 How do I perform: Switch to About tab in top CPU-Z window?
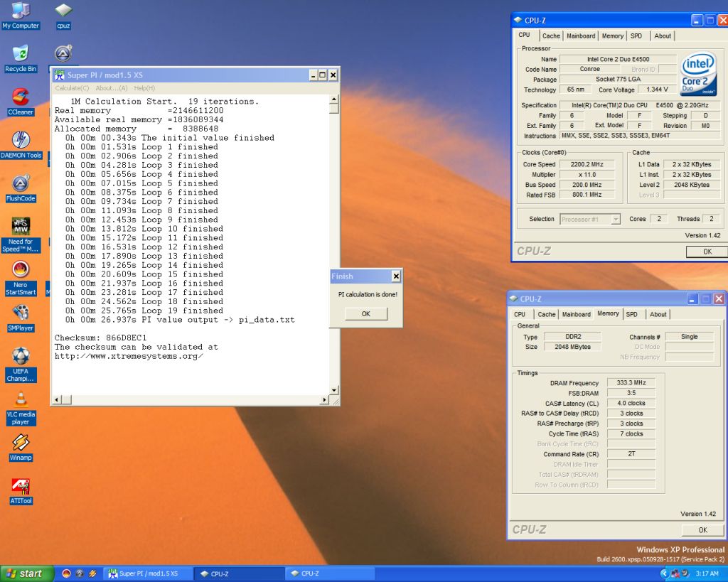click(x=662, y=36)
